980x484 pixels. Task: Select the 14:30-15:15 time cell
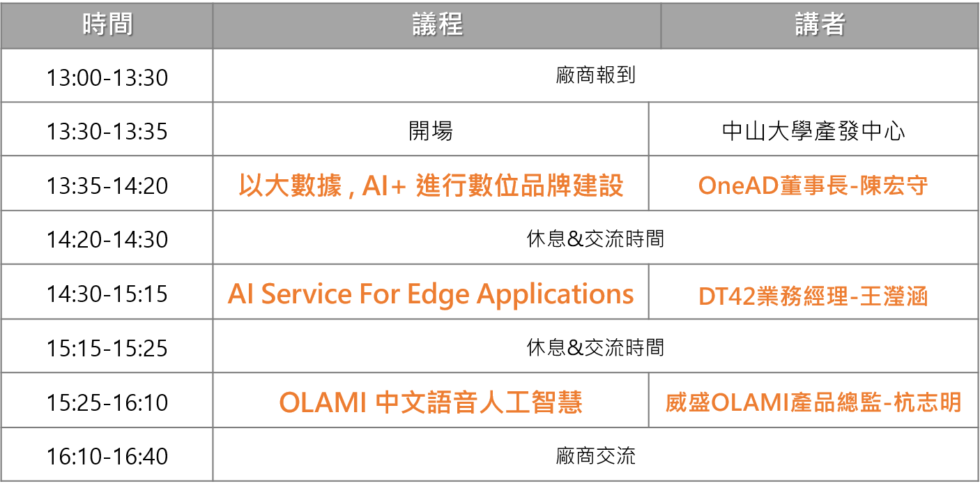point(107,294)
